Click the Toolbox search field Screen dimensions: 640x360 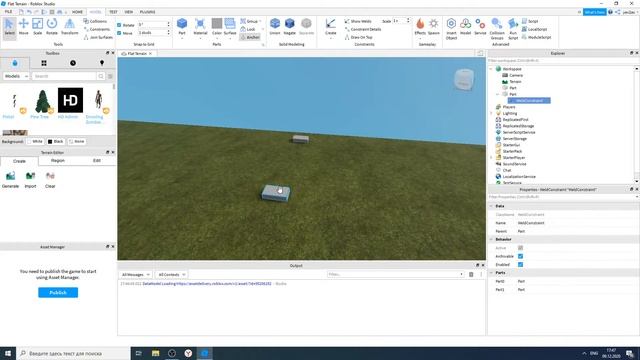coord(64,76)
